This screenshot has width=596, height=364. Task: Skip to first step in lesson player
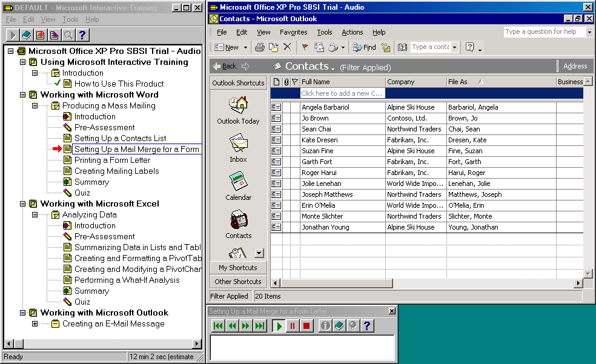coord(218,326)
